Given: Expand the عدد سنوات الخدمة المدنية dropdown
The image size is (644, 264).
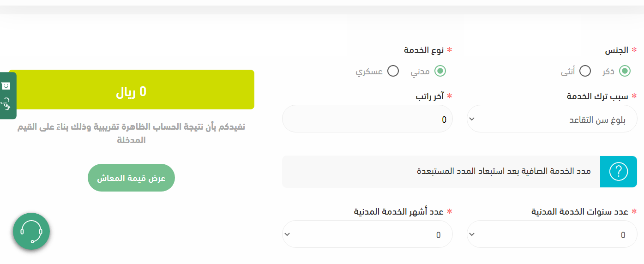Looking at the screenshot, I should (552, 234).
